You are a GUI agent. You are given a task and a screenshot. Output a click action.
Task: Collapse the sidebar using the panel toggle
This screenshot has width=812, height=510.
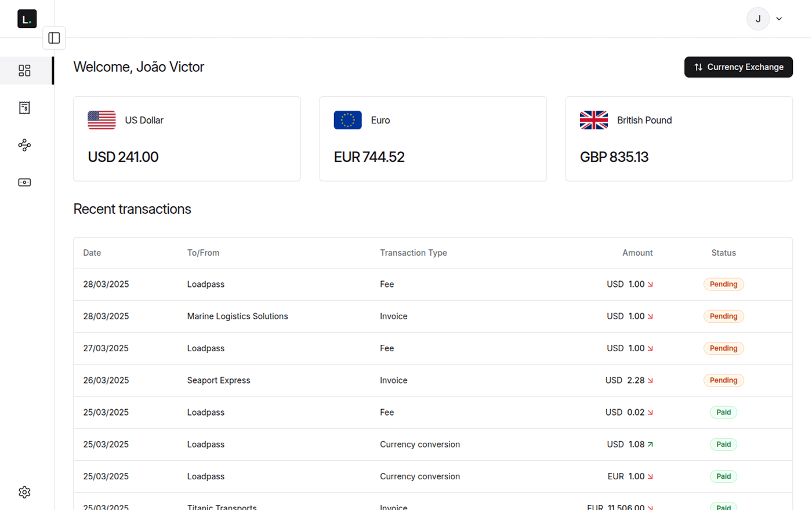[x=54, y=38]
